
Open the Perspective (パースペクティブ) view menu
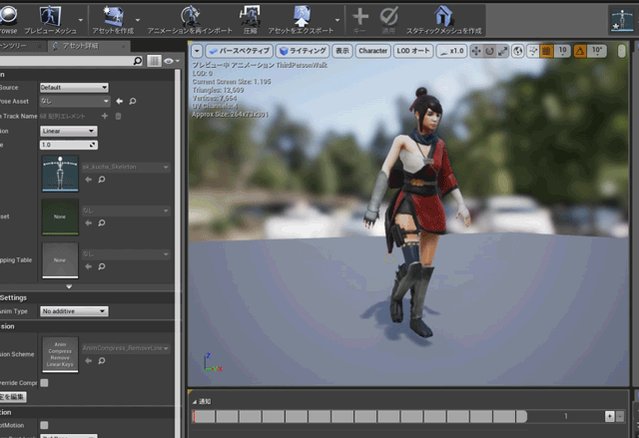[239, 51]
